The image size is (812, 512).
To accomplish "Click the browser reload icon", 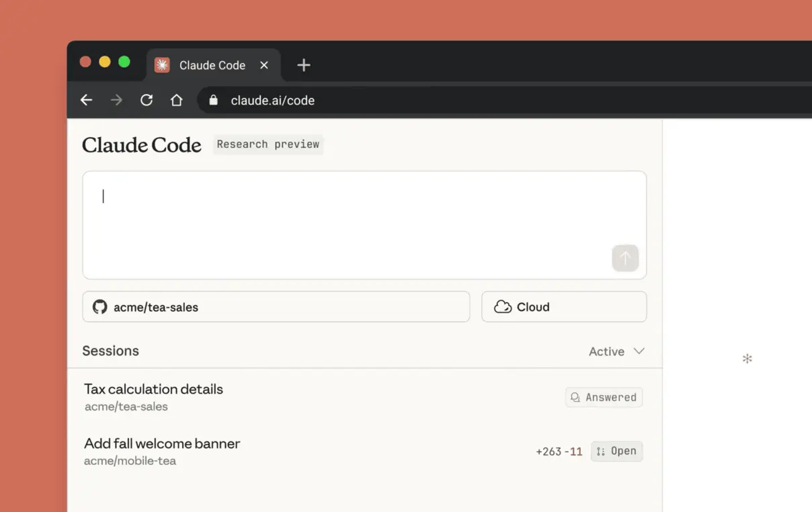I will pos(147,99).
